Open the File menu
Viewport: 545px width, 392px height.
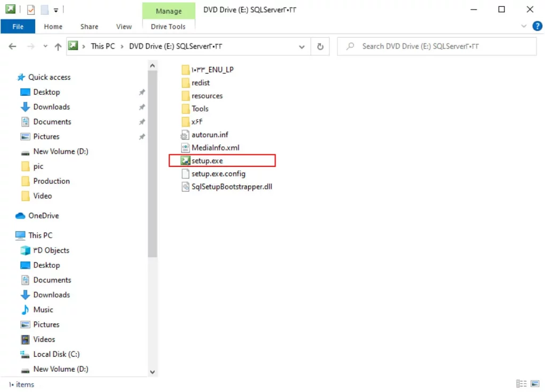(x=18, y=26)
